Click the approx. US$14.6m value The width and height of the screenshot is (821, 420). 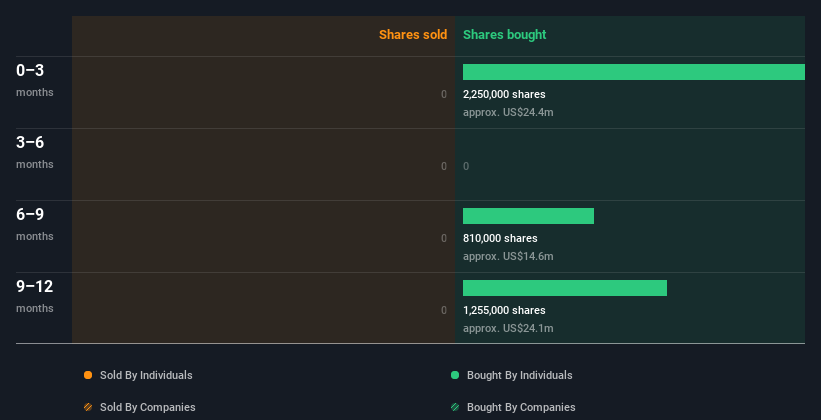pyautogui.click(x=508, y=256)
